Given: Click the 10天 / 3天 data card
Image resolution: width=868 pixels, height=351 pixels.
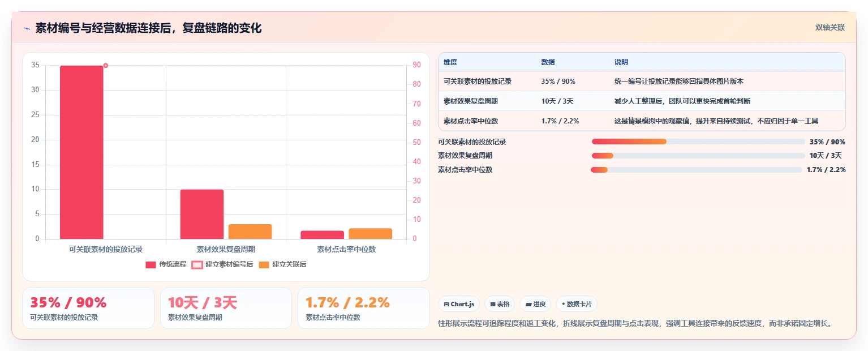Looking at the screenshot, I should pyautogui.click(x=226, y=308).
